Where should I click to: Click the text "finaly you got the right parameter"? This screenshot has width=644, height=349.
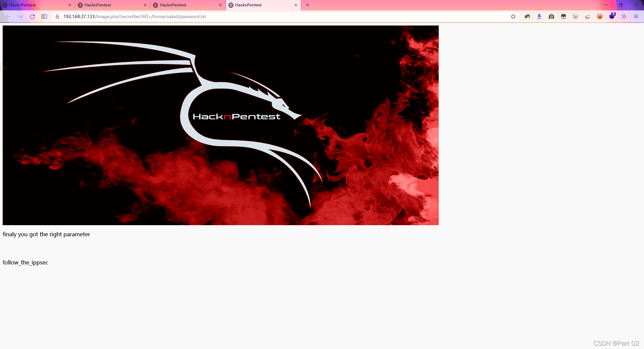click(46, 234)
